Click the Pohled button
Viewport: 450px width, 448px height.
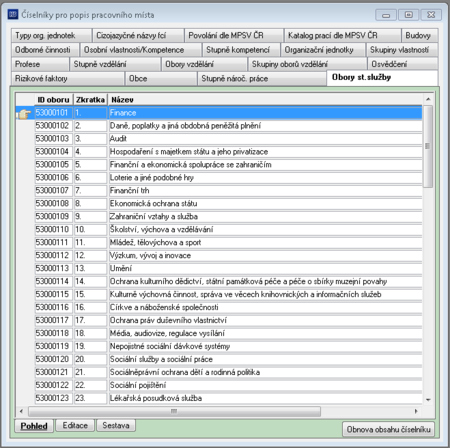point(34,426)
